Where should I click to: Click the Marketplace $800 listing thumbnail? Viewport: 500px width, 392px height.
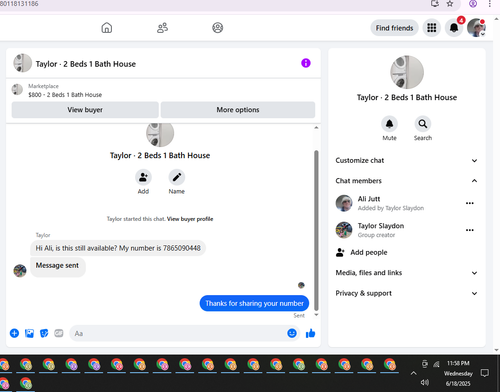pos(17,90)
